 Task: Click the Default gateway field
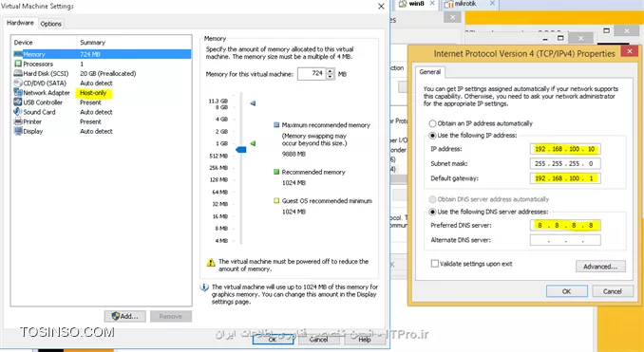coord(565,178)
